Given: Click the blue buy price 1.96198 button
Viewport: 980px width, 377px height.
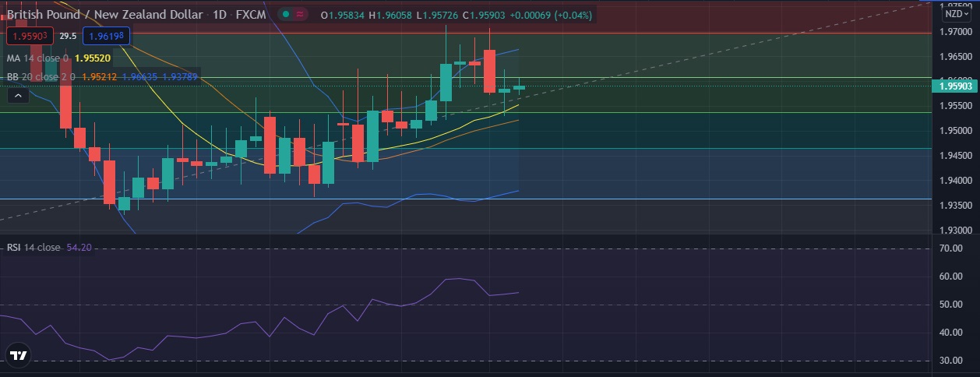Looking at the screenshot, I should [x=106, y=35].
